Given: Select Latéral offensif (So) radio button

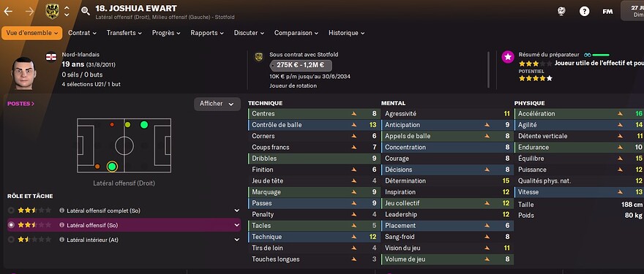Looking at the screenshot, I should coord(11,225).
